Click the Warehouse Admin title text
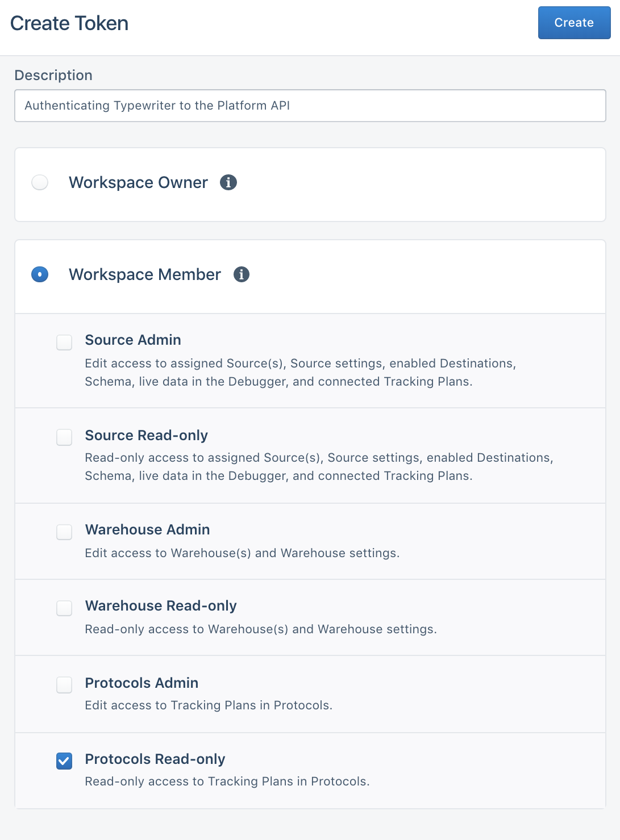The height and width of the screenshot is (840, 620). point(147,529)
